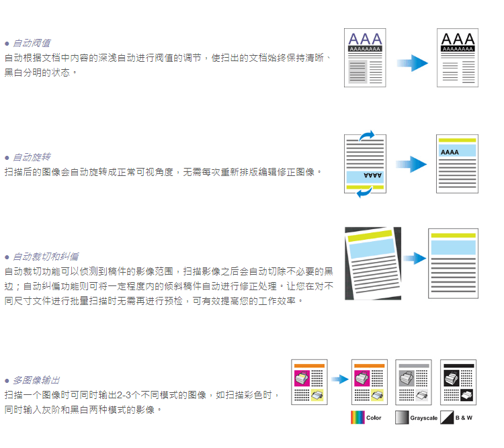
Task: Click paragraph starting 自动根据文档中内容的深浅
Action: click(167, 65)
